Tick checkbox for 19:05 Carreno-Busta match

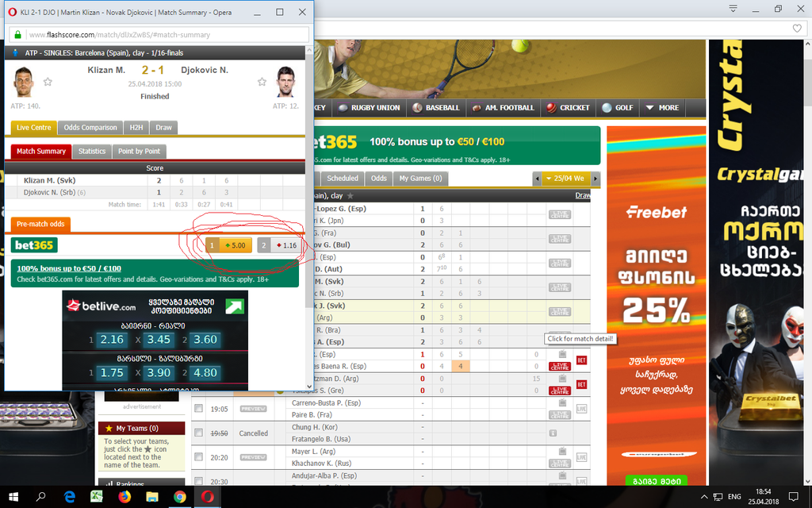(x=198, y=409)
